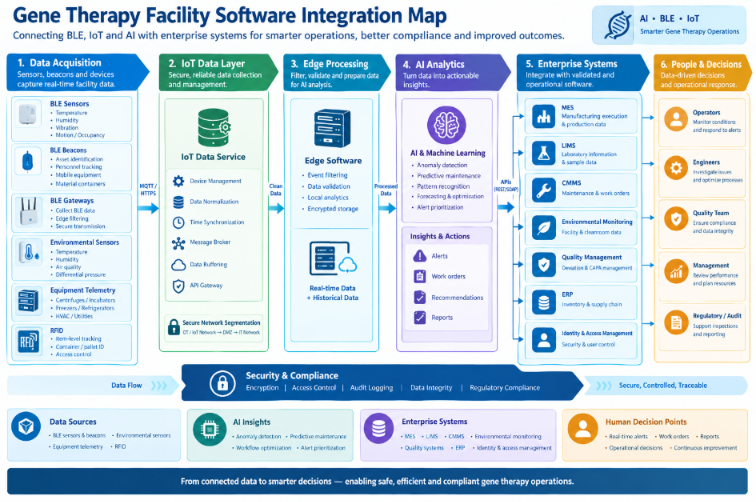The width and height of the screenshot is (756, 502).
Task: Click the Engineers gear icon
Action: 676,168
